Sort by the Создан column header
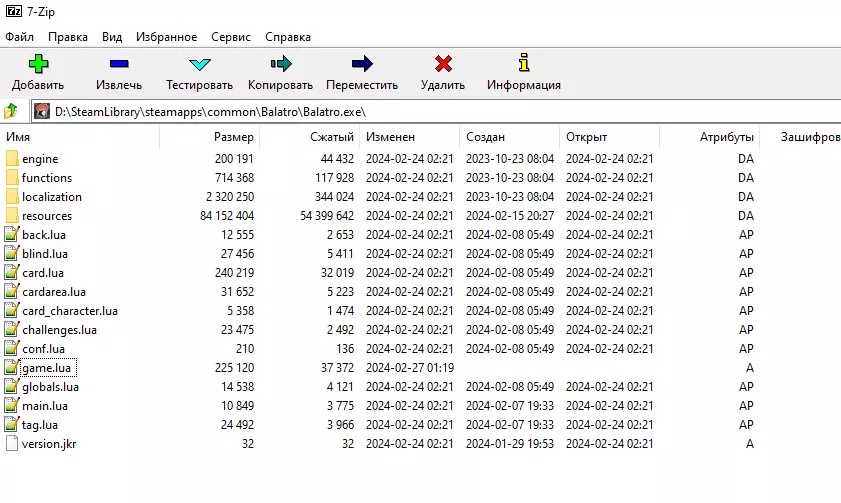This screenshot has height=503, width=841. (x=510, y=137)
